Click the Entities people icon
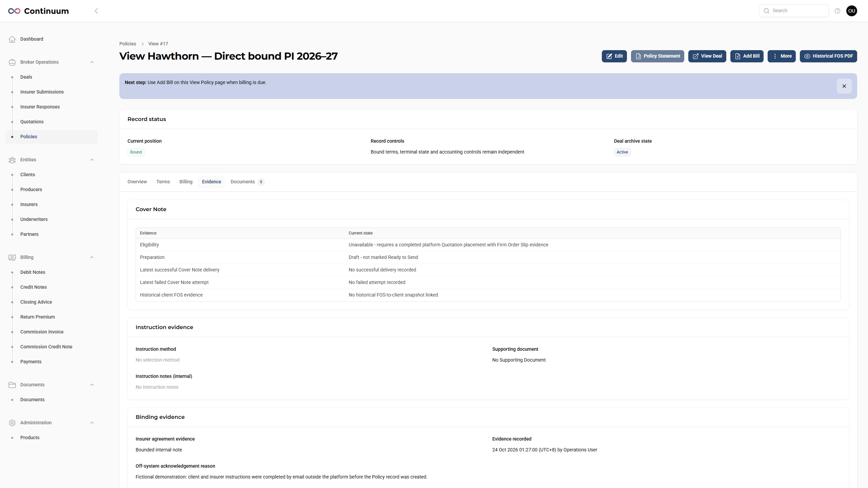 (x=12, y=160)
